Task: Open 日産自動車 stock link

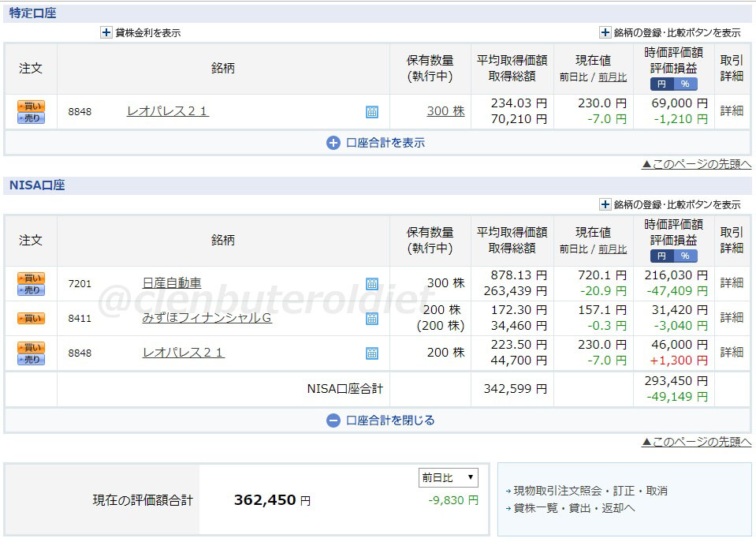Action: pos(172,283)
